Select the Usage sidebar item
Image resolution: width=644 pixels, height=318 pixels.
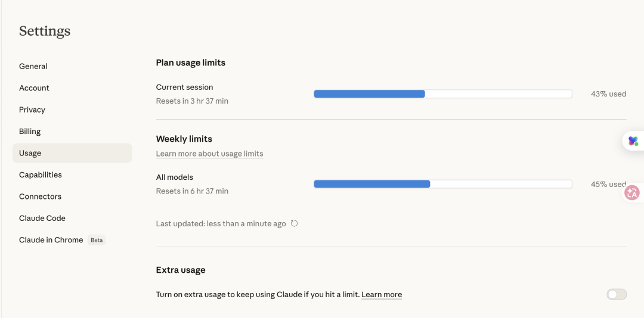pos(30,153)
